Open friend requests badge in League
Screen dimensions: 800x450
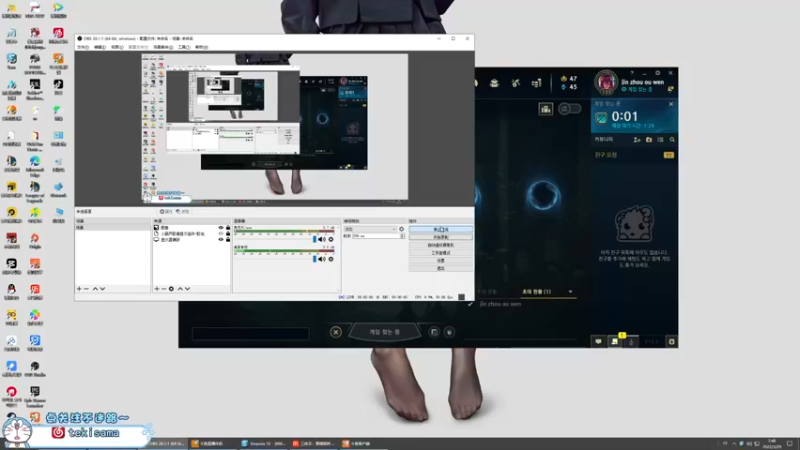[x=668, y=155]
